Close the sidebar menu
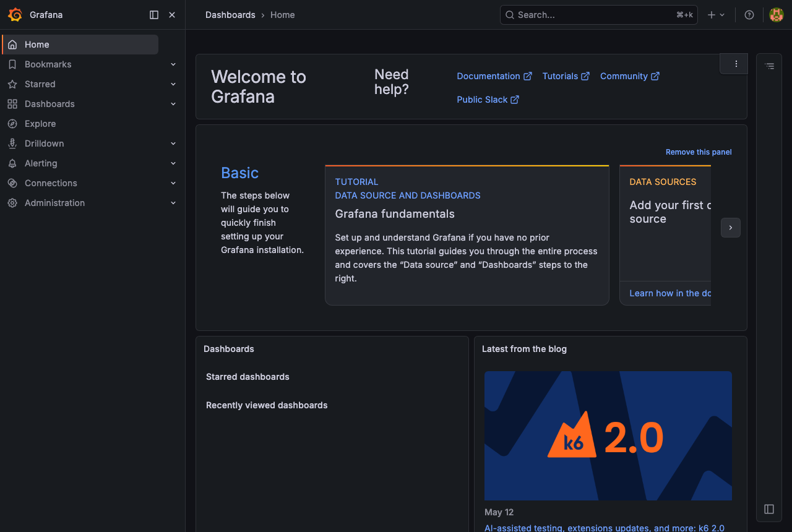792x532 pixels. [172, 15]
